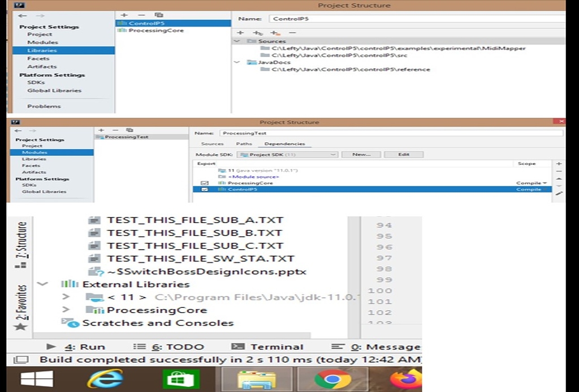Switch to the Paths tab
The height and width of the screenshot is (392, 579).
click(x=244, y=143)
